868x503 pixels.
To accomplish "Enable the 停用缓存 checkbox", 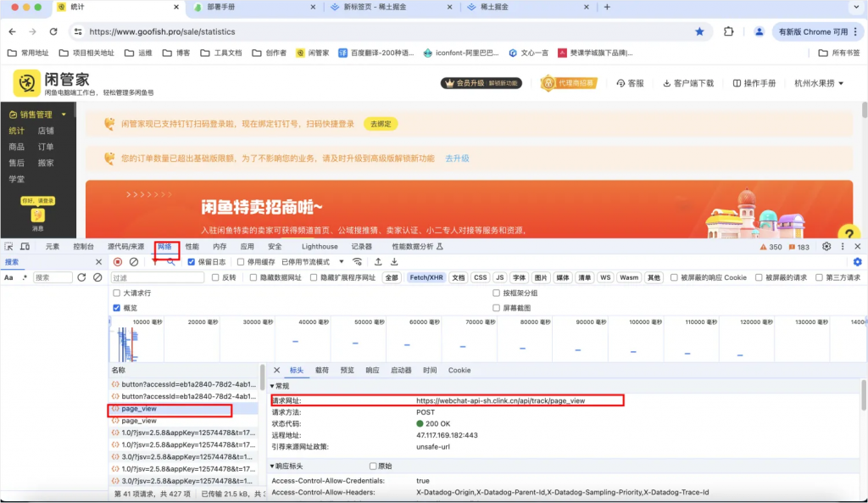I will [239, 263].
